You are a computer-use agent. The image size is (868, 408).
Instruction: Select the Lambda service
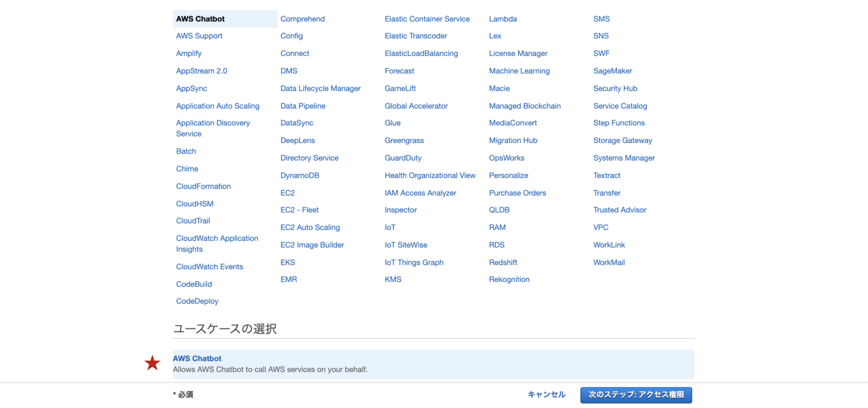(x=503, y=19)
